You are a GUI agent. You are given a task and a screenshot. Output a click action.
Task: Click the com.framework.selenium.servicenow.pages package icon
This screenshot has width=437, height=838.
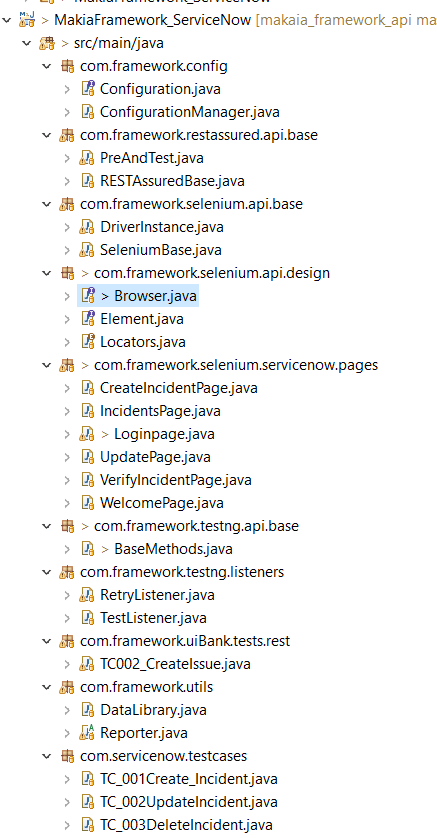pyautogui.click(x=66, y=364)
